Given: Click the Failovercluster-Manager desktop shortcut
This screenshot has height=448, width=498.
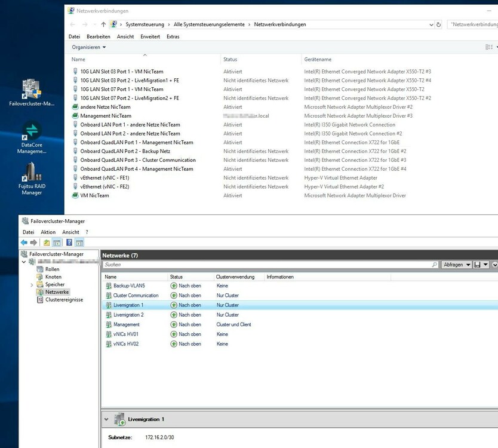Looking at the screenshot, I should pyautogui.click(x=32, y=90).
